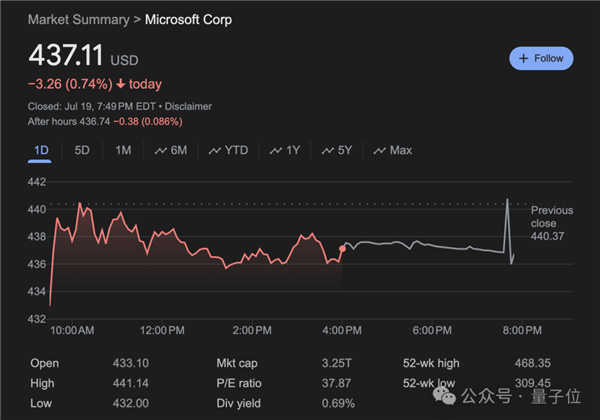Click the trend-line icon beside Max
Image resolution: width=600 pixels, height=420 pixels.
pos(379,151)
